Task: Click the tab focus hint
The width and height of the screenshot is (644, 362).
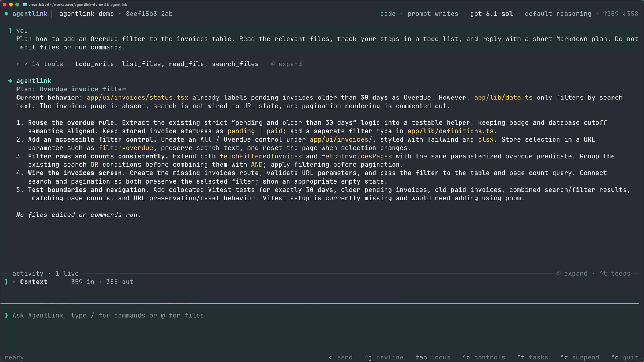Action: [x=433, y=358]
